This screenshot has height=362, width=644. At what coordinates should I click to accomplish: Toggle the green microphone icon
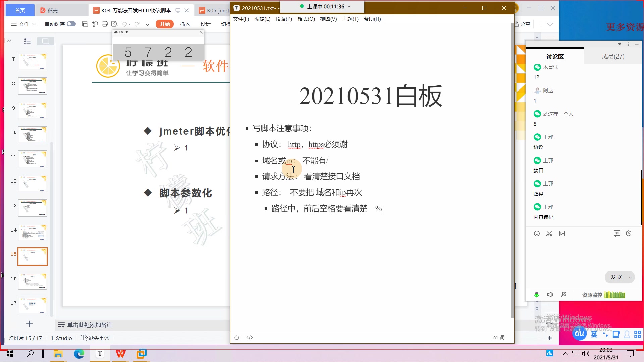pos(536,295)
